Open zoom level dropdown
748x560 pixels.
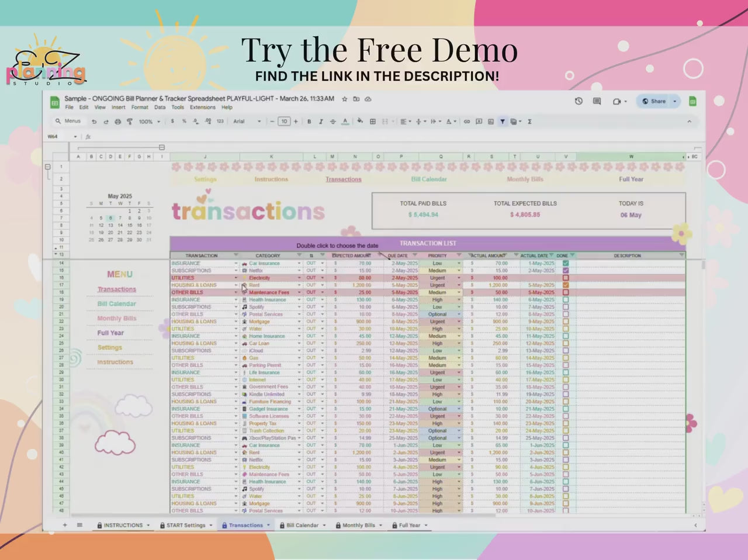[149, 122]
